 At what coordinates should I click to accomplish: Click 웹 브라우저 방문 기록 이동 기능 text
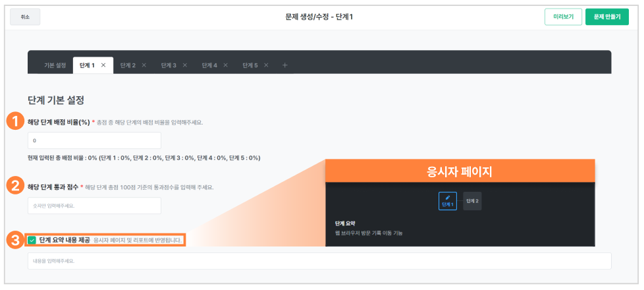pos(369,233)
